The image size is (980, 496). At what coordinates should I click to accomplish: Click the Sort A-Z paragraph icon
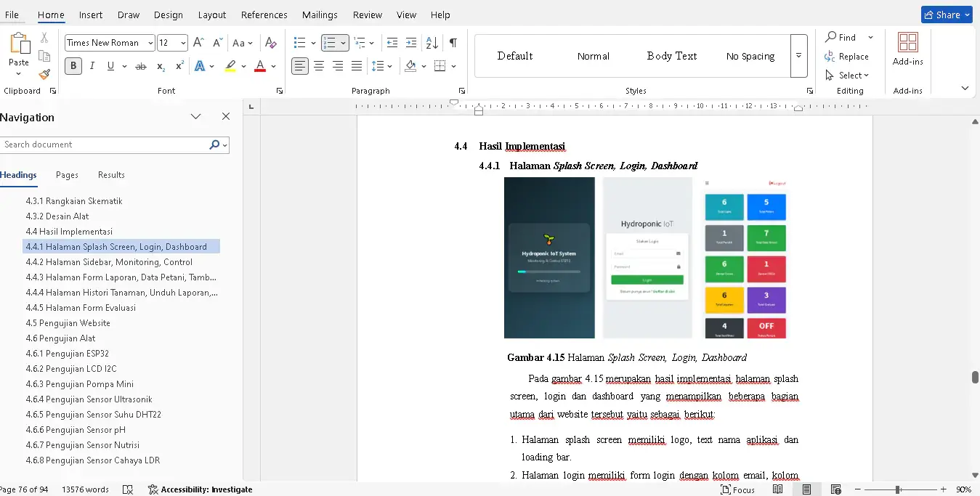[432, 43]
